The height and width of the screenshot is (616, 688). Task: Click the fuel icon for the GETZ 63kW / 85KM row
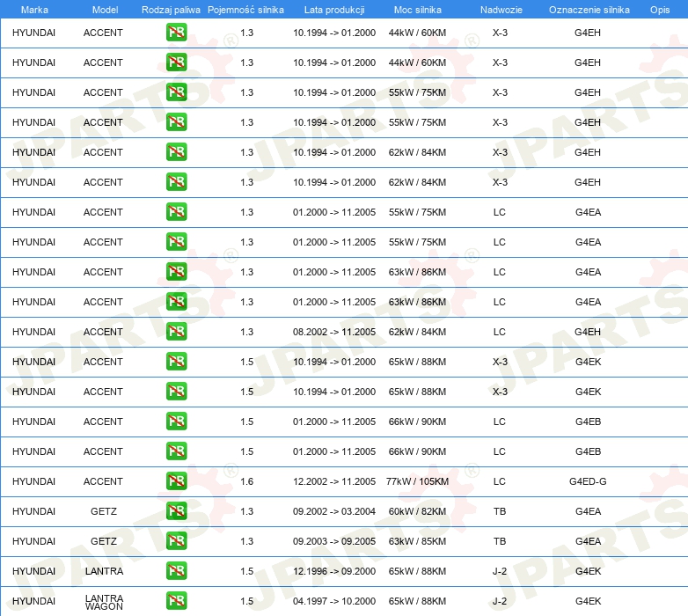(x=176, y=540)
